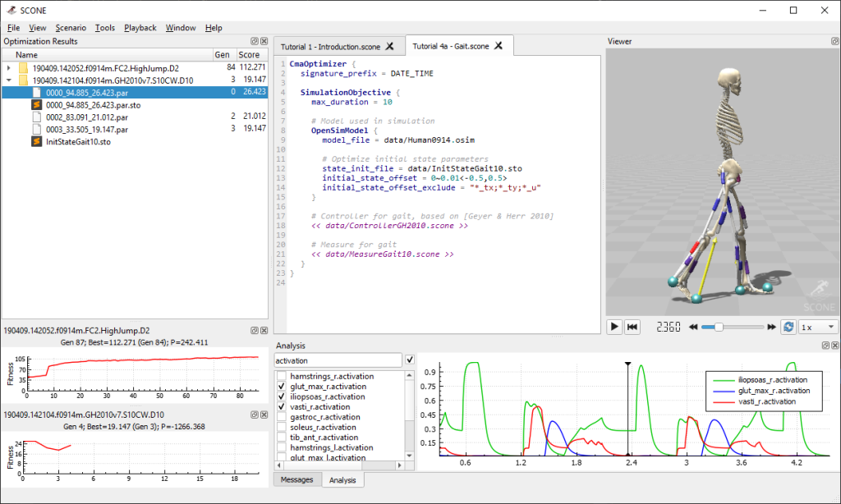Click the rewind double-arrow beside the slider
Screen dimensions: 841x504
pyautogui.click(x=694, y=327)
